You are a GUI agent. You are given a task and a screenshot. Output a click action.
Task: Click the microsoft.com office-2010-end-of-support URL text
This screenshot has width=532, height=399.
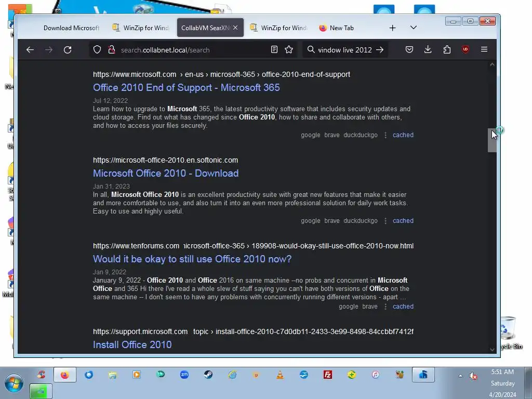tap(221, 74)
